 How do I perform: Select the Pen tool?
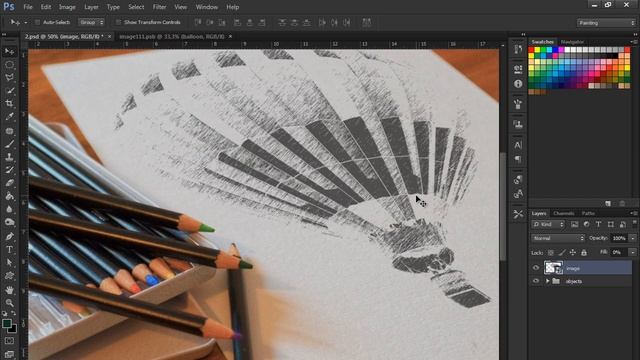click(x=9, y=236)
